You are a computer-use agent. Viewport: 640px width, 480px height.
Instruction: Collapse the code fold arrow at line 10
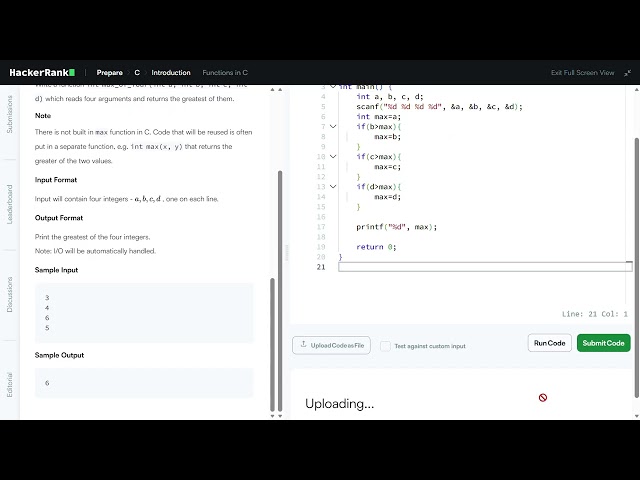[x=333, y=157]
